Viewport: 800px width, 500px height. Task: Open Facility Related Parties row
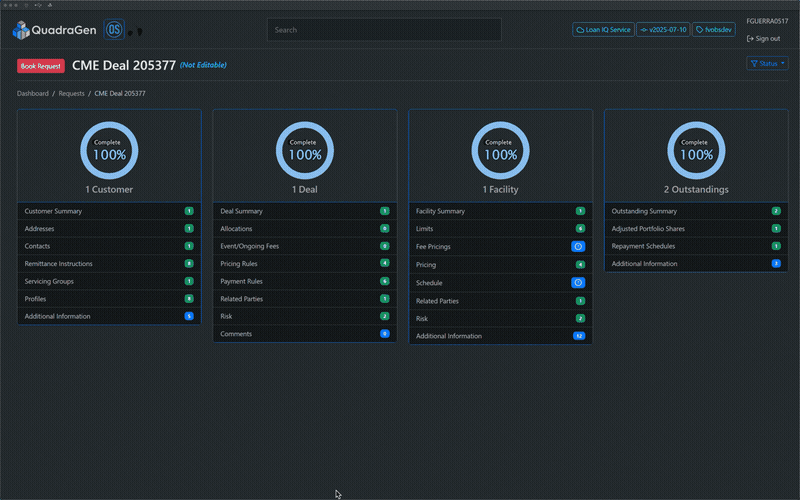click(x=501, y=301)
